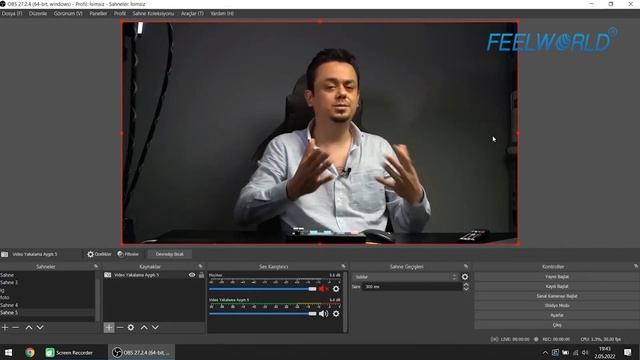
Task: Move scene down in Sahneler panel
Action: [40, 327]
